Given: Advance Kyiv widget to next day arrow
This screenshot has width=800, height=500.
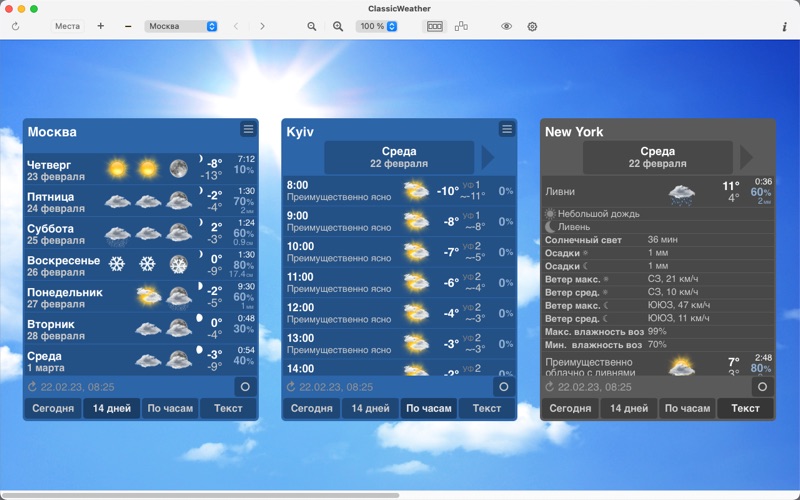Looking at the screenshot, I should click(x=488, y=158).
